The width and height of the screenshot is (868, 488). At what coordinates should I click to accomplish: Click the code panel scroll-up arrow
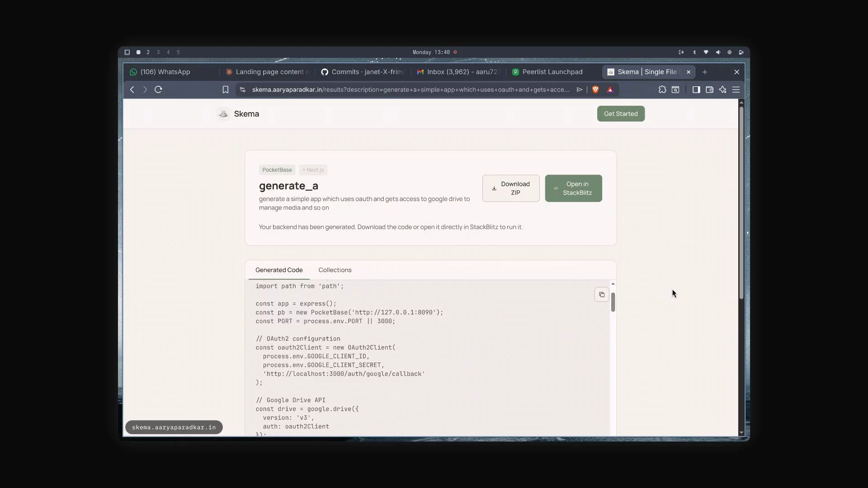pos(613,284)
